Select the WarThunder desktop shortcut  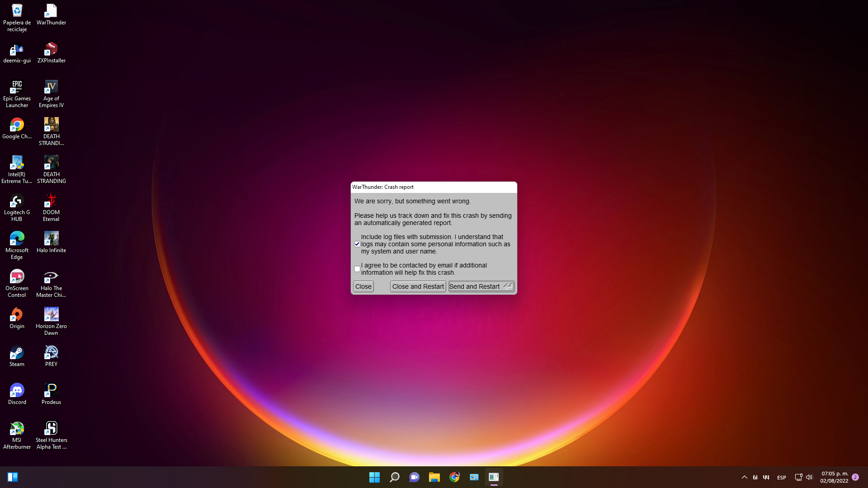coord(51,14)
